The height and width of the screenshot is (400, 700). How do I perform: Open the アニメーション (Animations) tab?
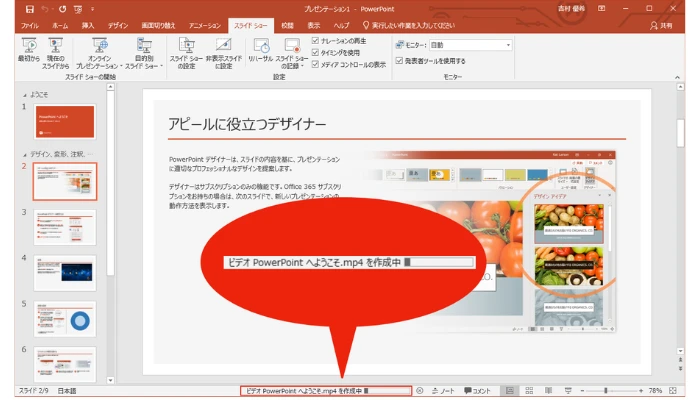(204, 25)
